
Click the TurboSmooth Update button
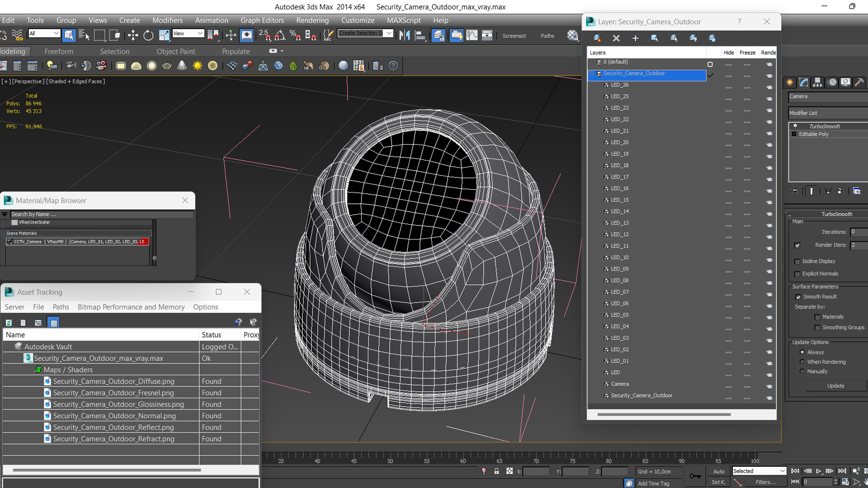(835, 386)
